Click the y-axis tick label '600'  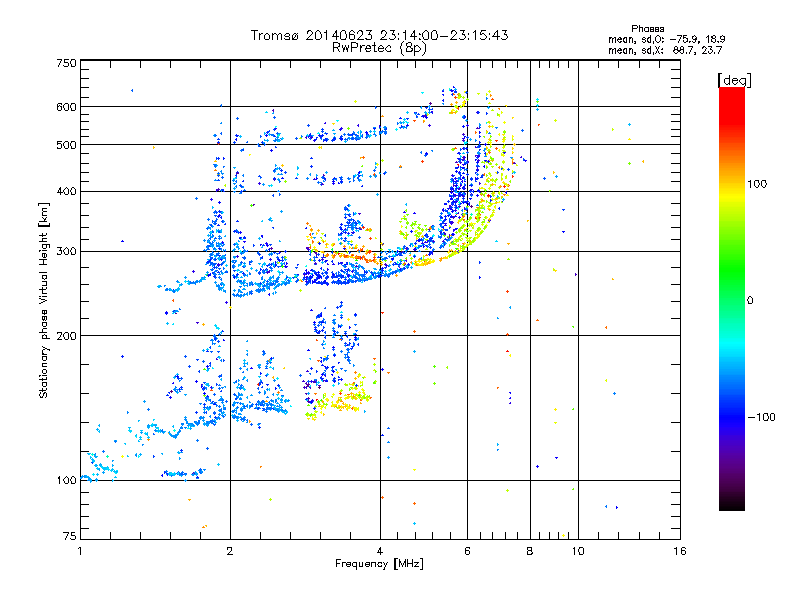coord(67,107)
